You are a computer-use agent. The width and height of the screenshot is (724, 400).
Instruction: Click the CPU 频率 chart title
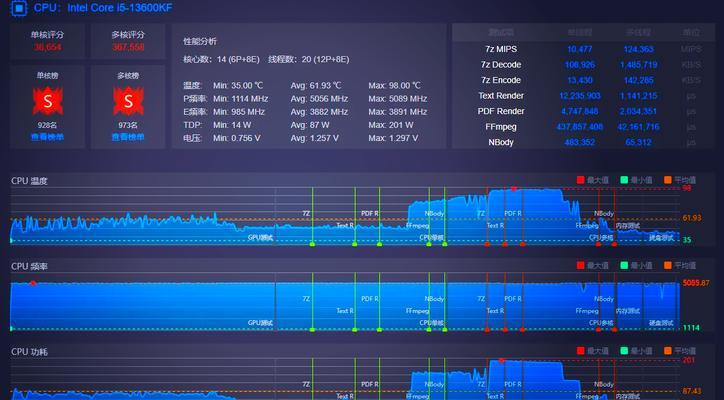(29, 267)
